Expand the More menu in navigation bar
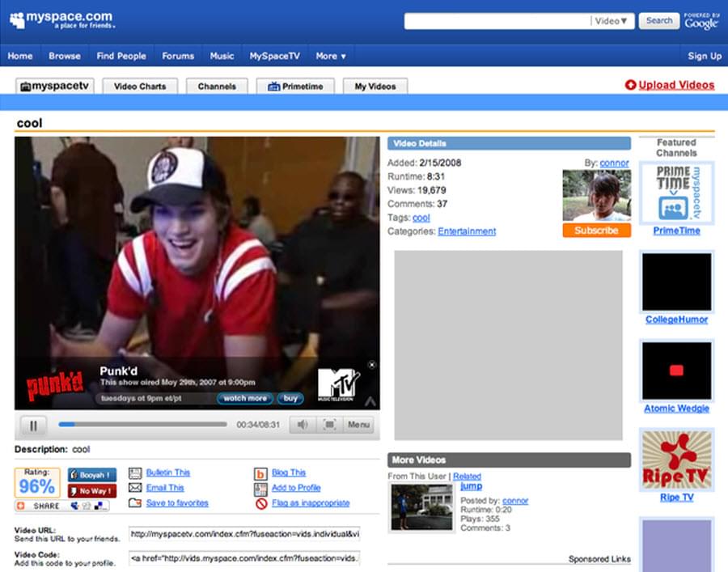 (331, 56)
